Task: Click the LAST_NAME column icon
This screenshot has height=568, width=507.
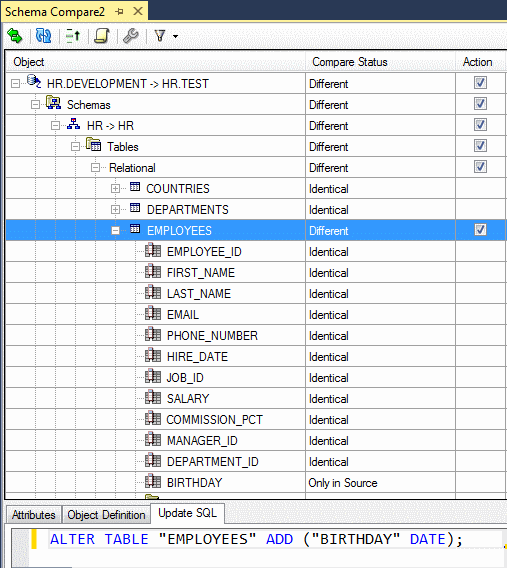Action: (x=153, y=292)
